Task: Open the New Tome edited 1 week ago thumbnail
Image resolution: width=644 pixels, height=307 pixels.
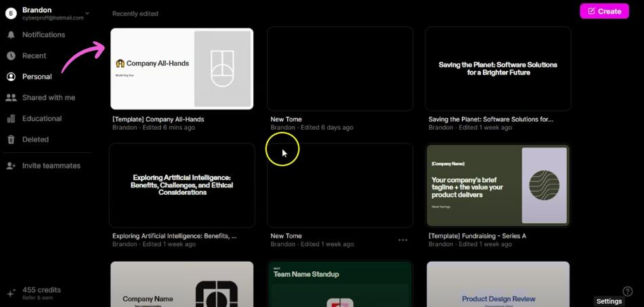Action: 340,185
